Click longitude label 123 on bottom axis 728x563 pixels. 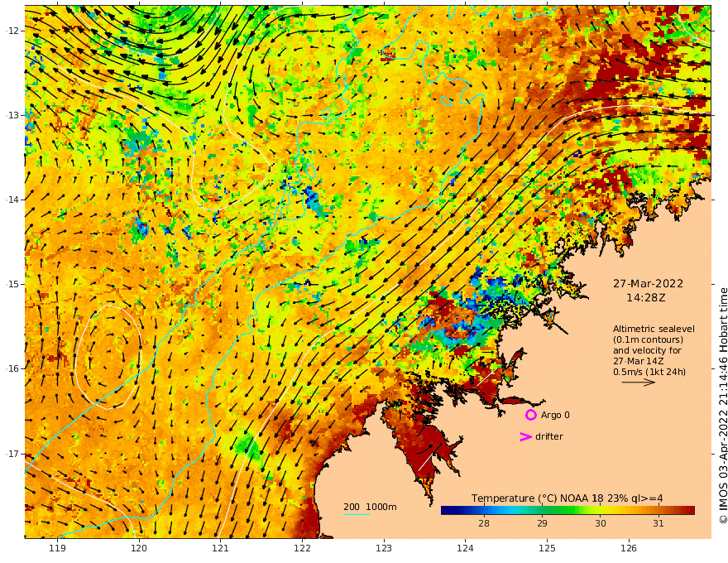pos(384,548)
